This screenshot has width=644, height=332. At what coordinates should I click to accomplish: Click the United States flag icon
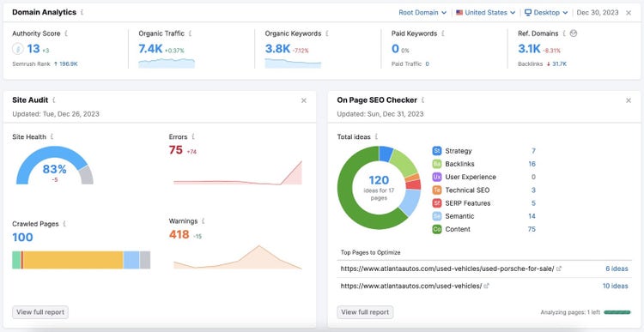[x=459, y=13]
